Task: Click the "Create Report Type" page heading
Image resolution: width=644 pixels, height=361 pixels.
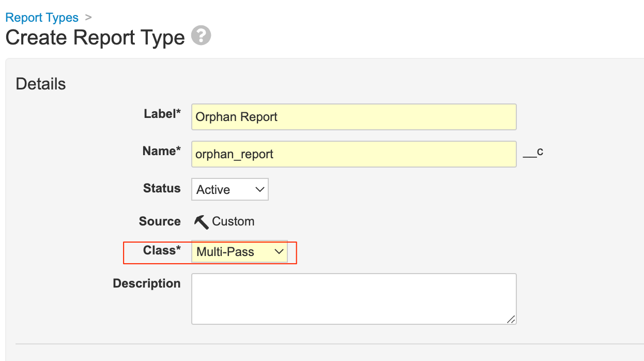Action: click(95, 38)
